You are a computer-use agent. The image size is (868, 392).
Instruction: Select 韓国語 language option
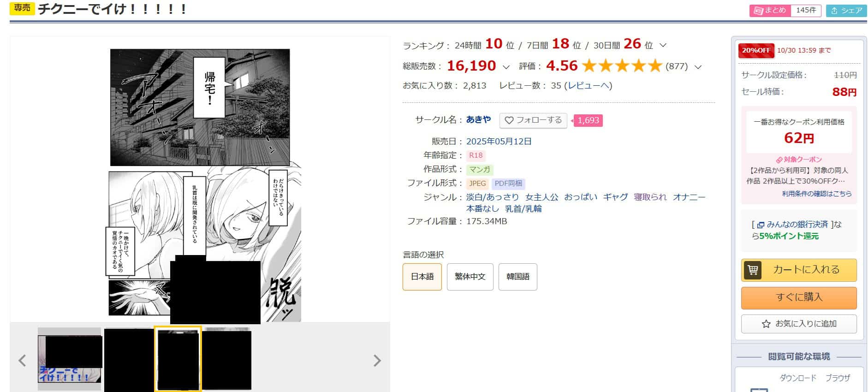[x=517, y=277]
